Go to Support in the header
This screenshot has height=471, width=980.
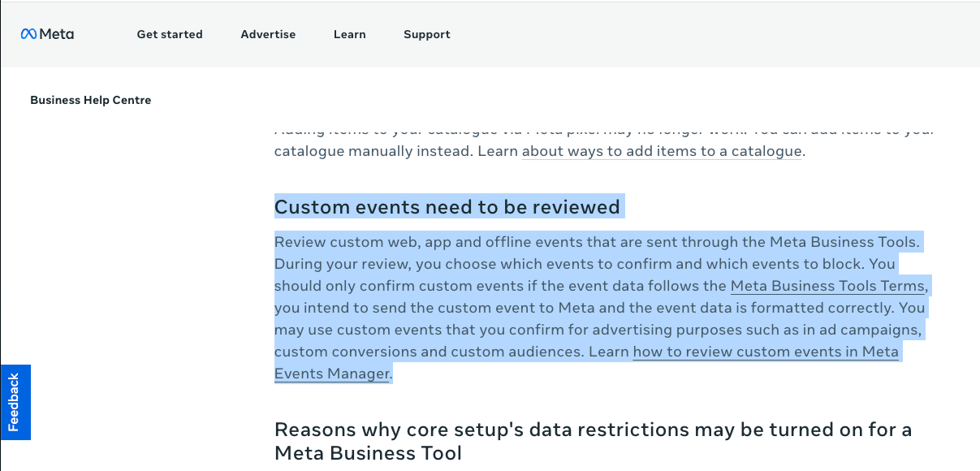[x=426, y=34]
